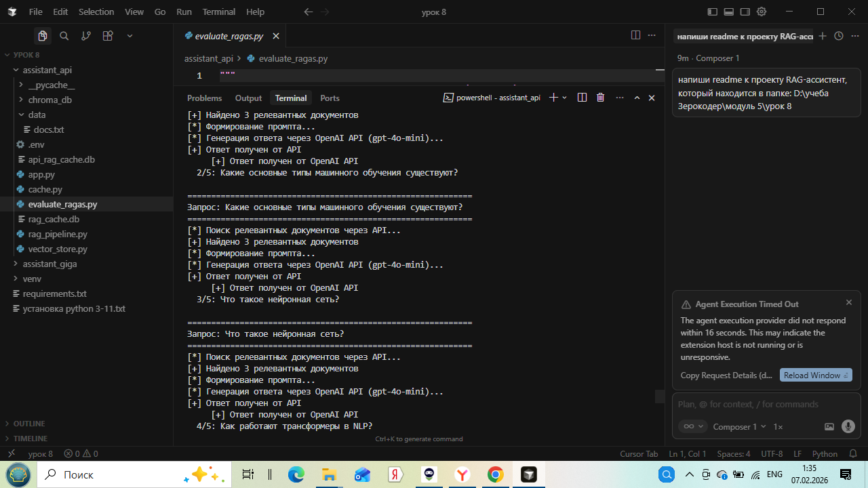Open Google Chrome from the taskbar
Viewport: 868px width, 488px height.
coord(495,474)
